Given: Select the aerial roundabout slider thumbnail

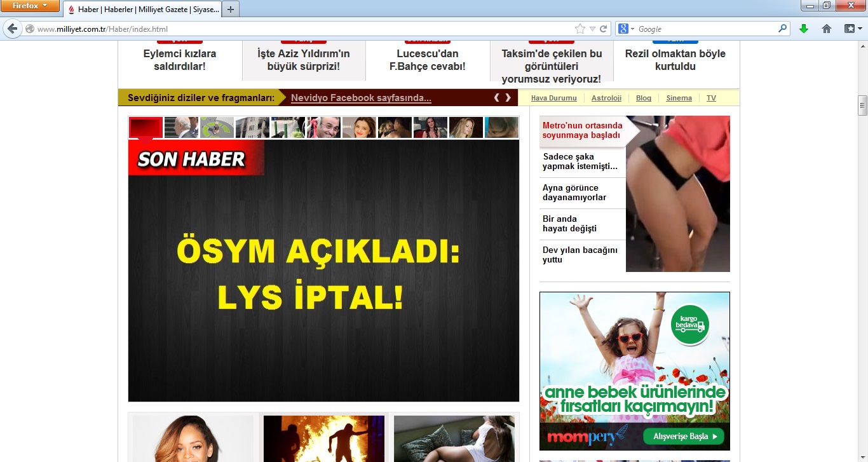Looking at the screenshot, I should 217,127.
